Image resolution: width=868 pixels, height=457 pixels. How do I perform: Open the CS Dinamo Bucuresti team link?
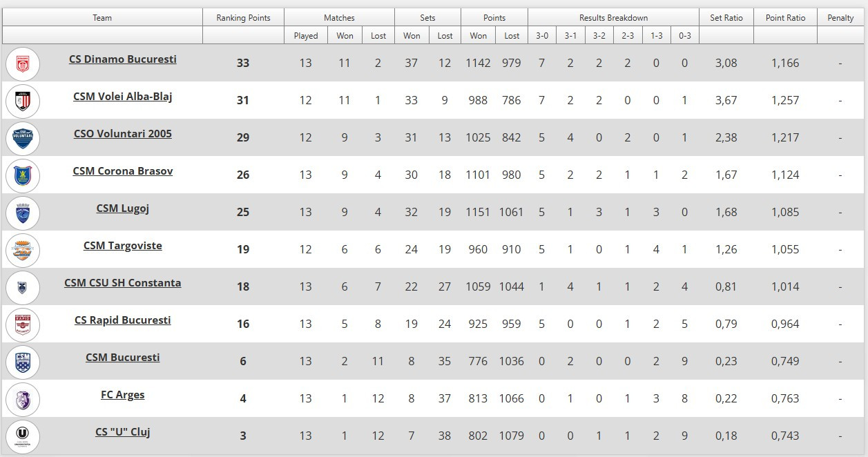click(x=122, y=59)
